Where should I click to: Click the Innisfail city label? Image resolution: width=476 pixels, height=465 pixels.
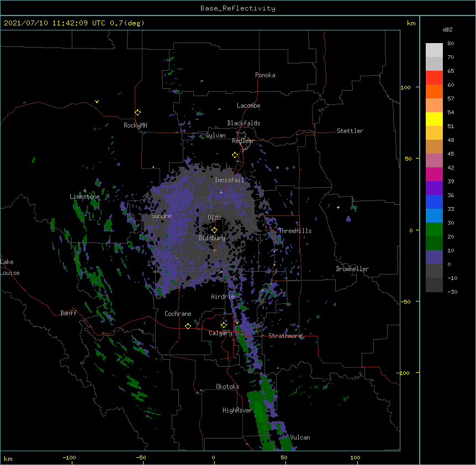click(229, 180)
